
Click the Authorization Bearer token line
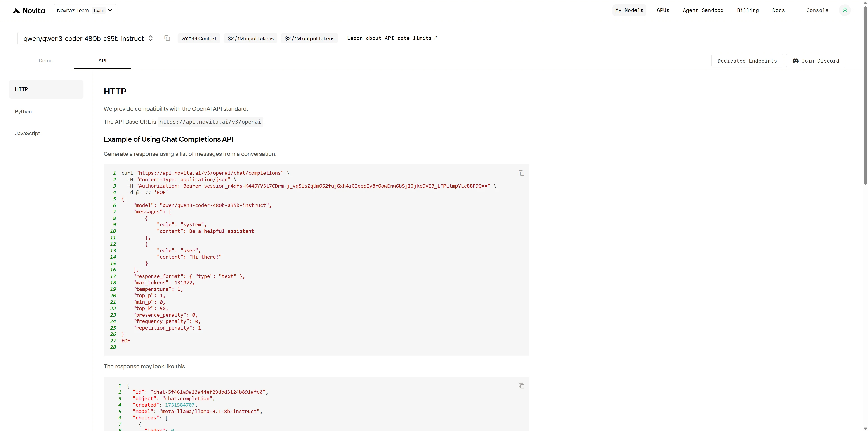pos(312,186)
